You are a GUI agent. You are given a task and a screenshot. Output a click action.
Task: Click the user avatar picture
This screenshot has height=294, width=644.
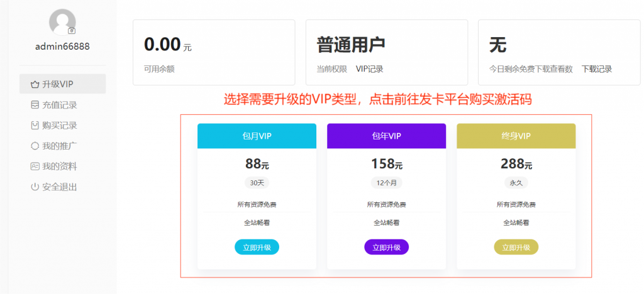tap(62, 22)
